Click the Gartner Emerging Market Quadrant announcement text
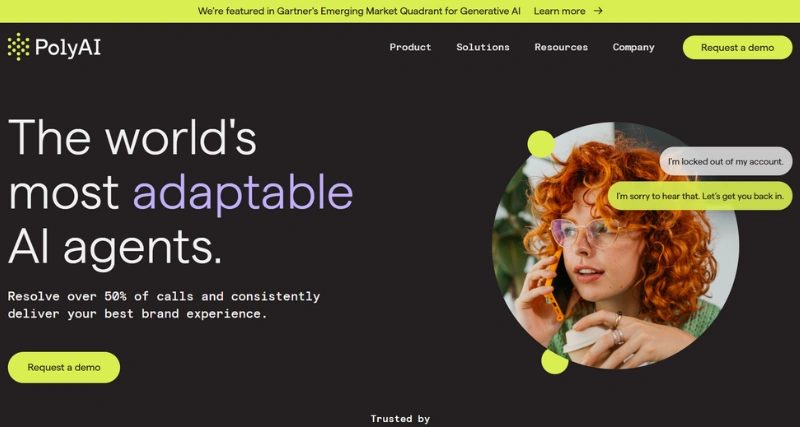This screenshot has width=800, height=427. click(x=359, y=11)
